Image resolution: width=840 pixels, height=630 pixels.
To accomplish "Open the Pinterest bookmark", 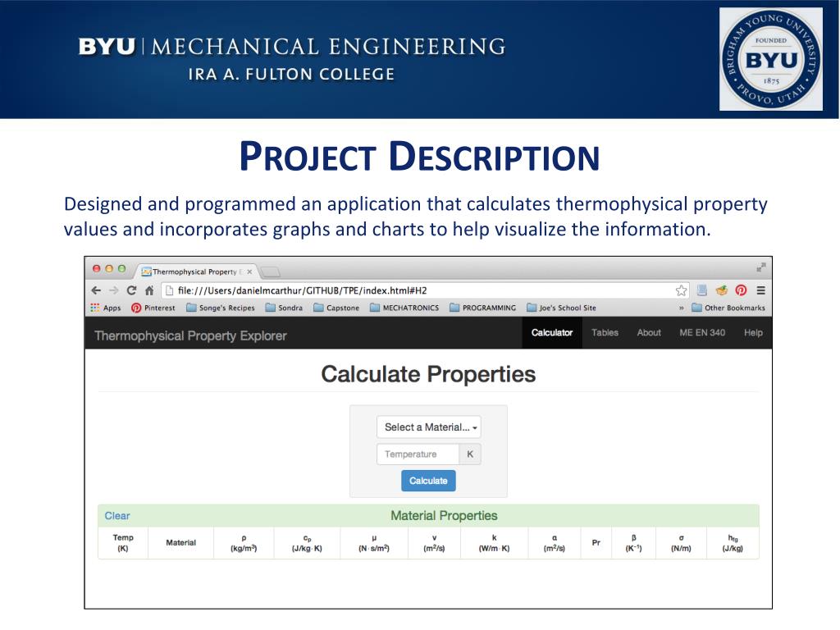I will 153,308.
